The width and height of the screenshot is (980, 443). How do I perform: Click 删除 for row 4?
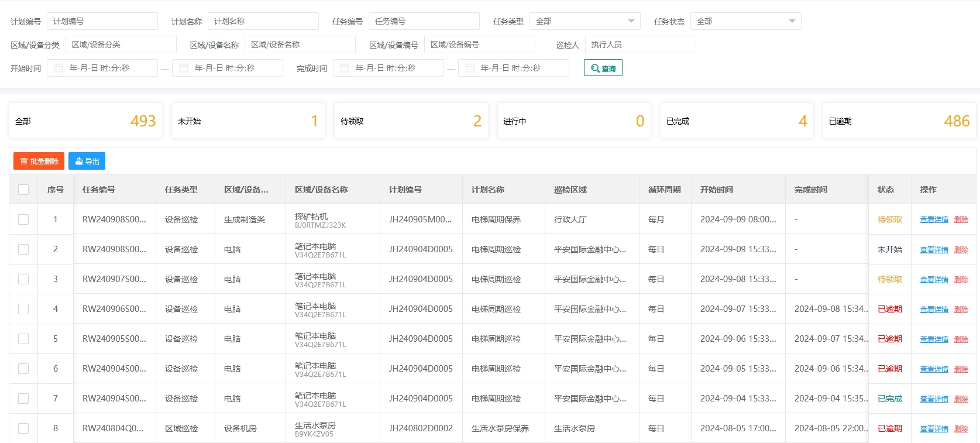[x=961, y=309]
